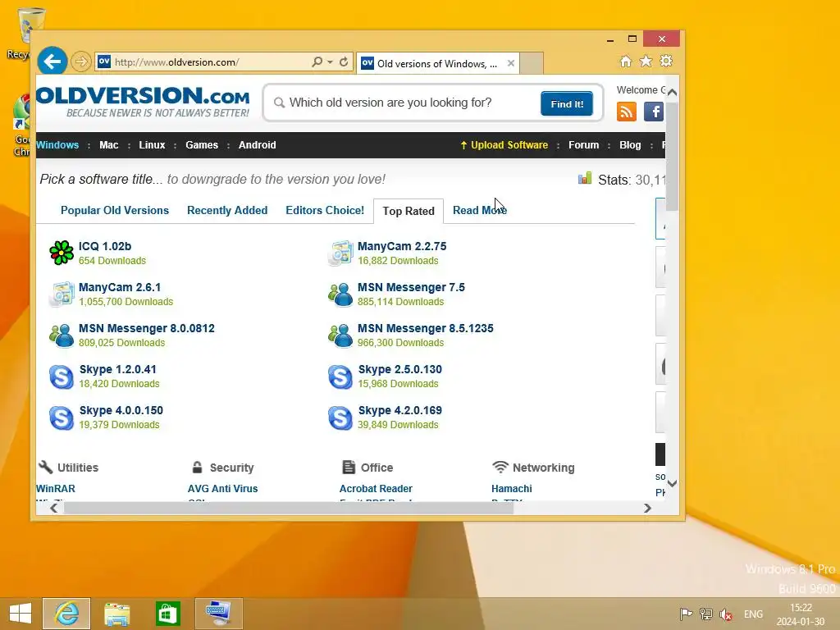
Task: Click the Skype 4.0.0.150 icon
Action: tap(62, 418)
